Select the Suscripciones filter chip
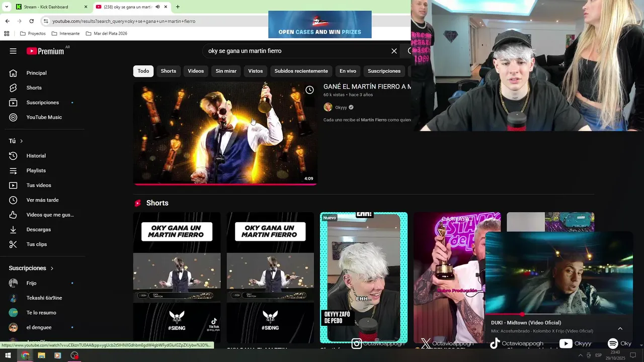 coord(384,71)
